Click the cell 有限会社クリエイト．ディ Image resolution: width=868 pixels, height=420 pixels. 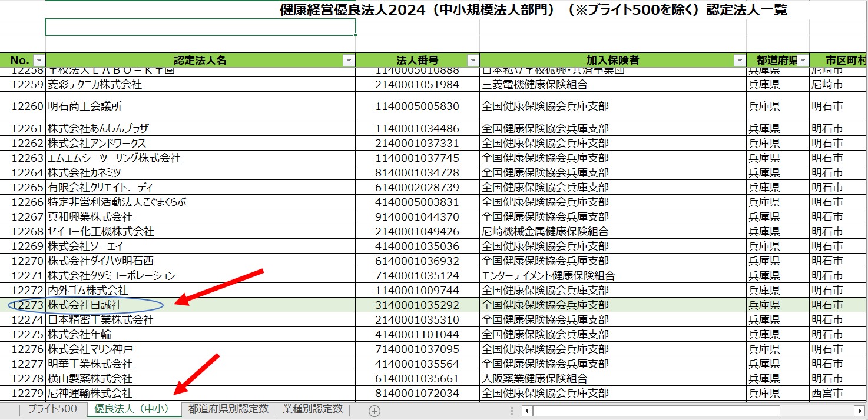(x=201, y=188)
